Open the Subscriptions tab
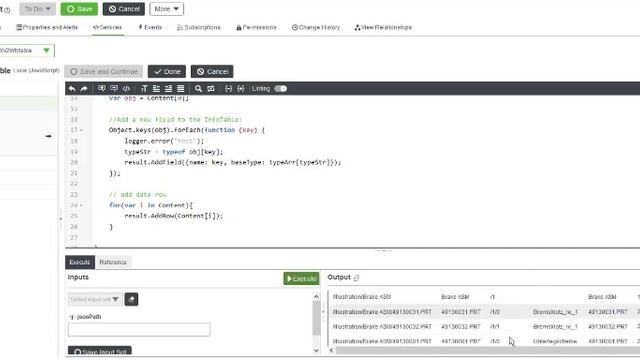 [x=198, y=27]
